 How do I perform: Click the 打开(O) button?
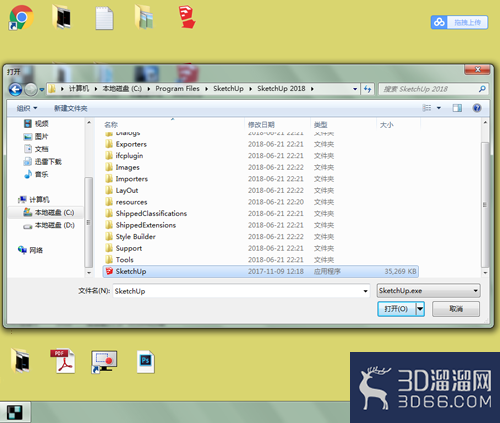tap(396, 309)
